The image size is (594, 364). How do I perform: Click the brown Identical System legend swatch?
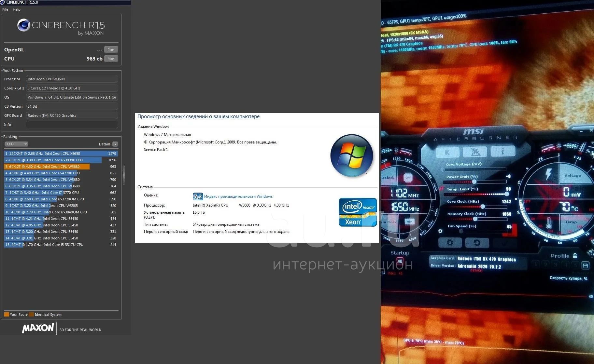tap(31, 315)
